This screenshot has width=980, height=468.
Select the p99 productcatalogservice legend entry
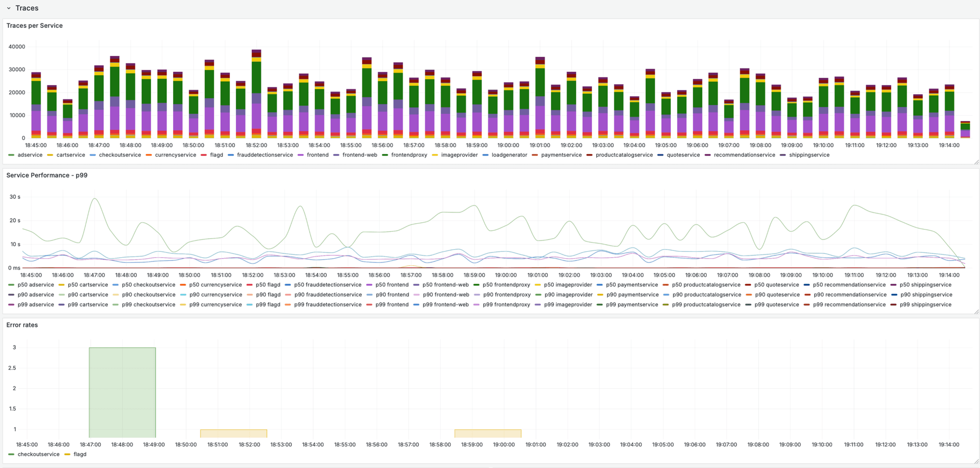[706, 305]
